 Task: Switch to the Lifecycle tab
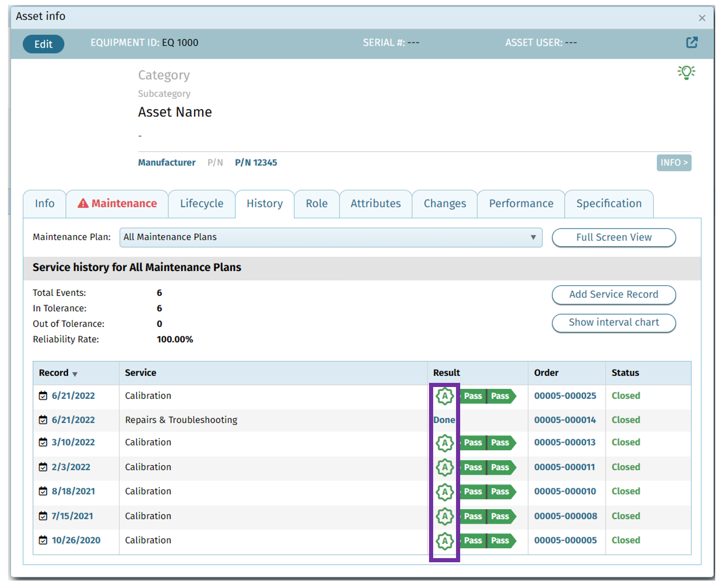click(x=201, y=203)
